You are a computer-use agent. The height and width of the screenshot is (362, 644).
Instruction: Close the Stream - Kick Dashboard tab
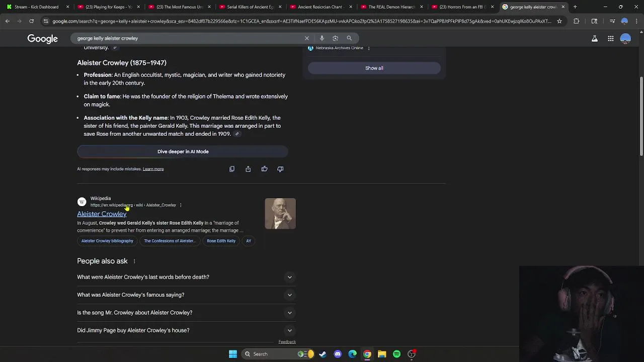pyautogui.click(x=67, y=7)
